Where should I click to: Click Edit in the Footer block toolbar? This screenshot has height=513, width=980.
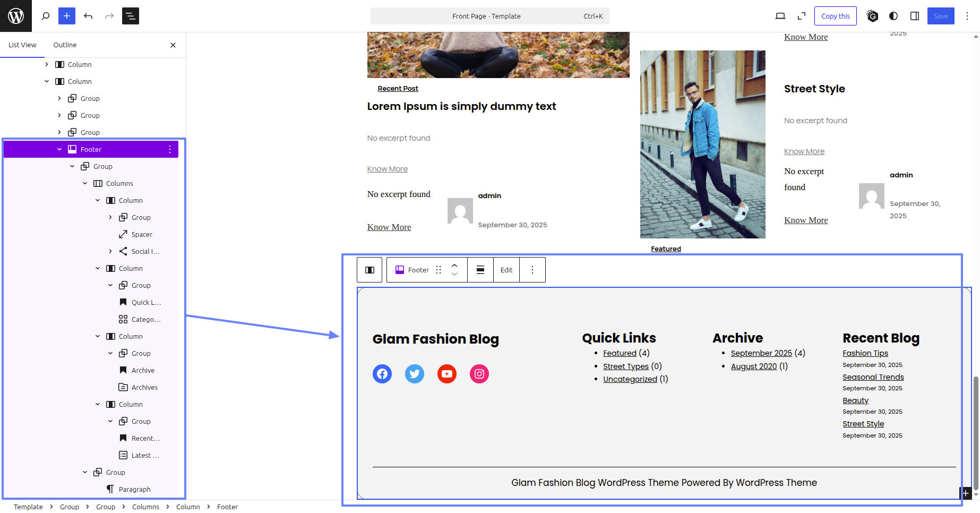(506, 270)
